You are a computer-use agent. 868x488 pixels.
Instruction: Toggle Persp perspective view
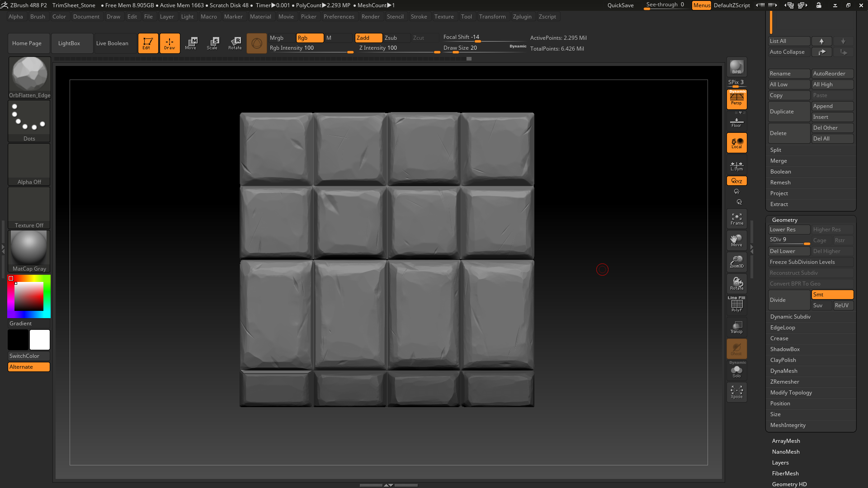[x=736, y=99]
